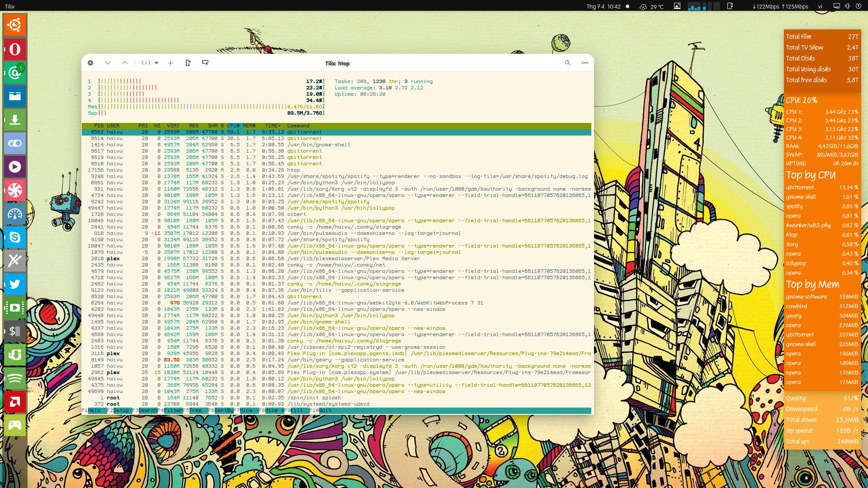Launch Skype from the dock
868x488 pixels.
(x=15, y=237)
